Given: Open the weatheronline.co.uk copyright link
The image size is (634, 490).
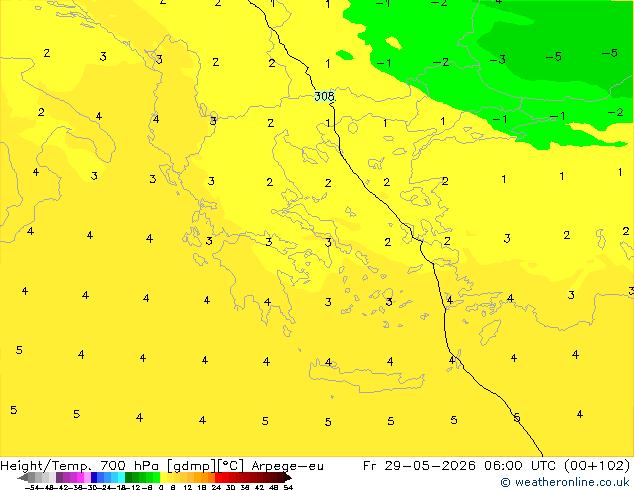Looking at the screenshot, I should [564, 482].
